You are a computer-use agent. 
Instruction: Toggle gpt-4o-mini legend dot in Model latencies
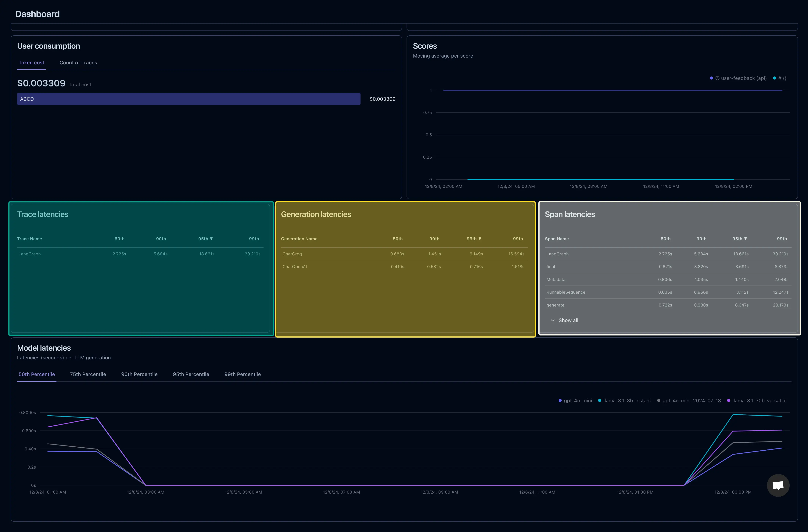[x=560, y=401]
